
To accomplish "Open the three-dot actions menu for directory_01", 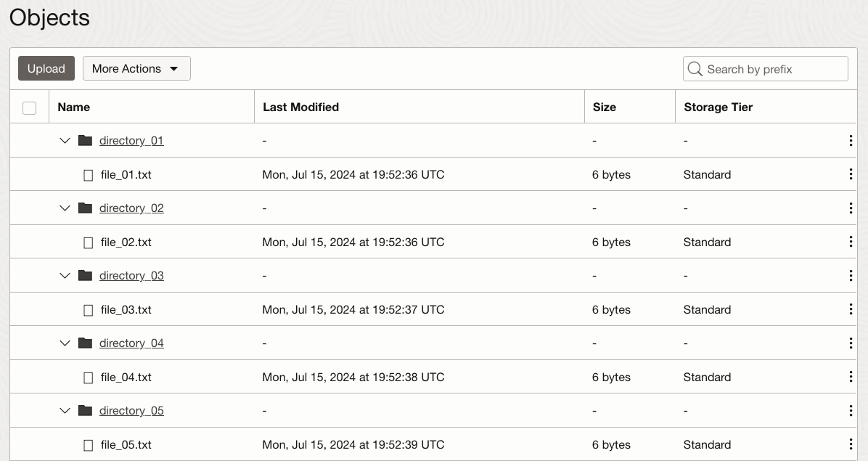I will pyautogui.click(x=850, y=140).
